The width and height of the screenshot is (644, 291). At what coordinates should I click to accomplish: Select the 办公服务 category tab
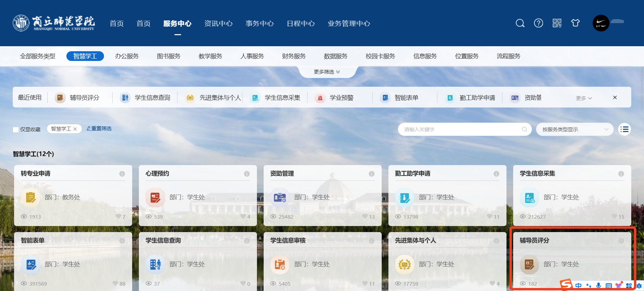[x=127, y=56]
